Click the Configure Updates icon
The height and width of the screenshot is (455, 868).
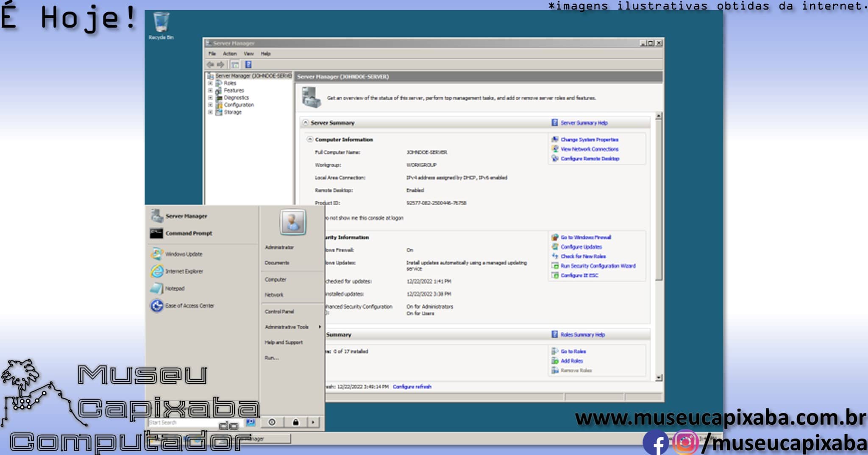click(554, 246)
